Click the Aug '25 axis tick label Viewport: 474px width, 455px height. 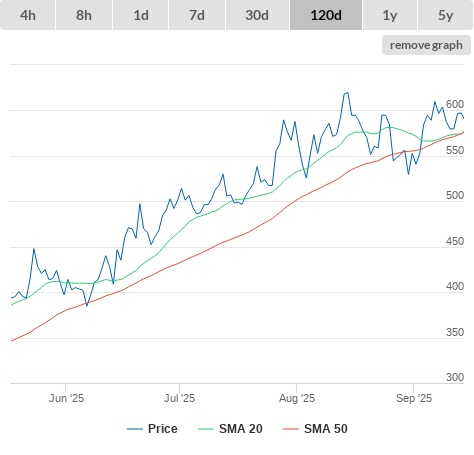click(297, 398)
